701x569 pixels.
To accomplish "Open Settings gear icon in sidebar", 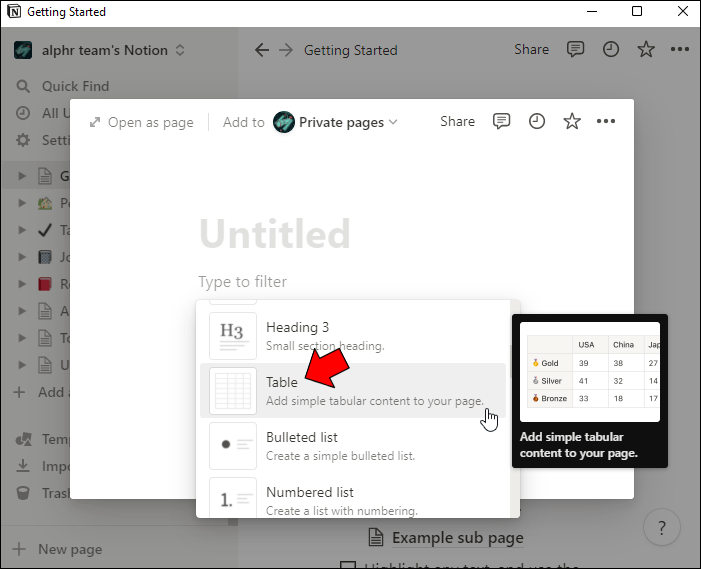I will coord(23,140).
